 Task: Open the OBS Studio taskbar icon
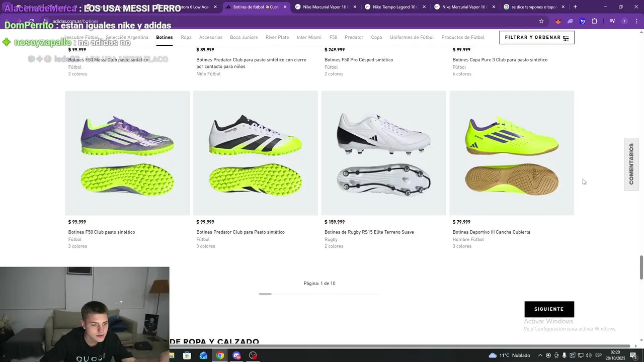point(253,355)
